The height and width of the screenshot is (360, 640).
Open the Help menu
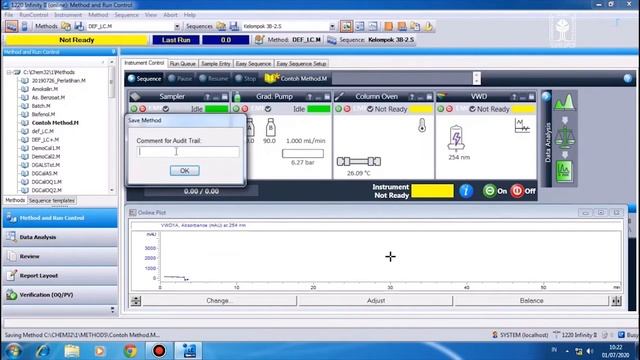(189, 15)
